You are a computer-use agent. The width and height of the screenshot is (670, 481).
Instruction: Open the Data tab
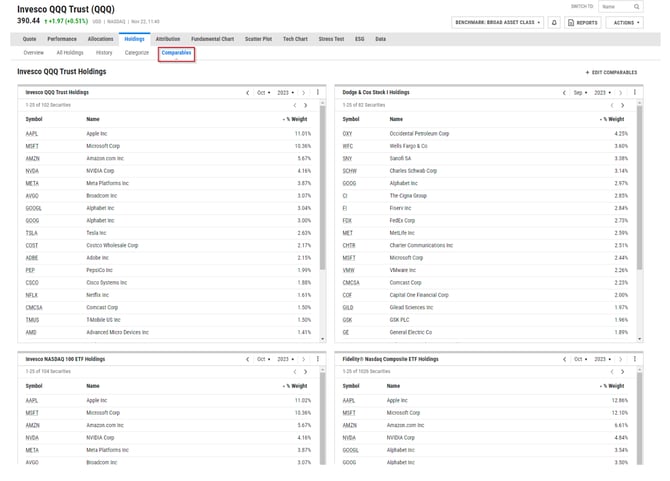coord(380,39)
